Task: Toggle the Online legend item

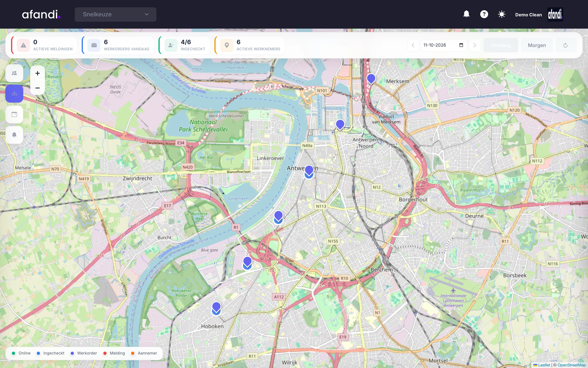Action: point(21,353)
